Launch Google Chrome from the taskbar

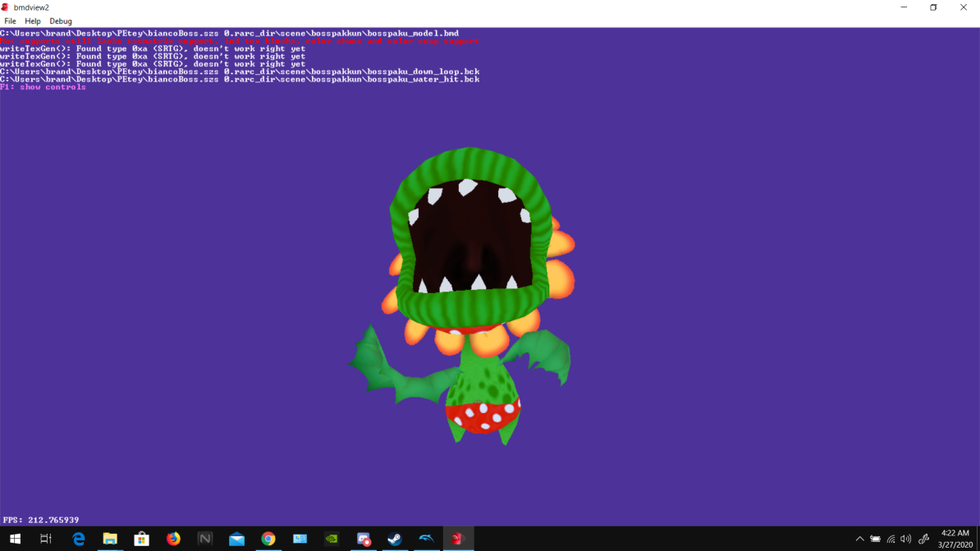click(268, 539)
